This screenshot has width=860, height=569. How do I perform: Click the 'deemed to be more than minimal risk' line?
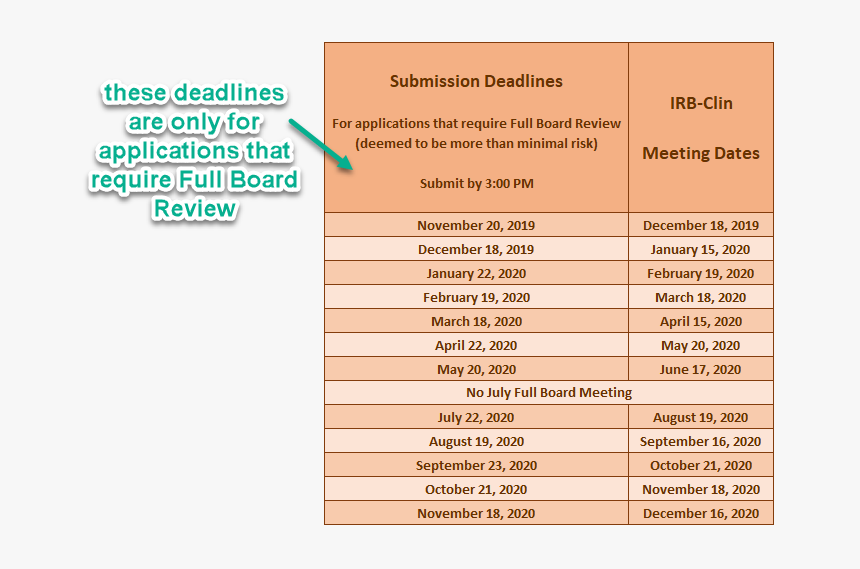click(x=476, y=143)
